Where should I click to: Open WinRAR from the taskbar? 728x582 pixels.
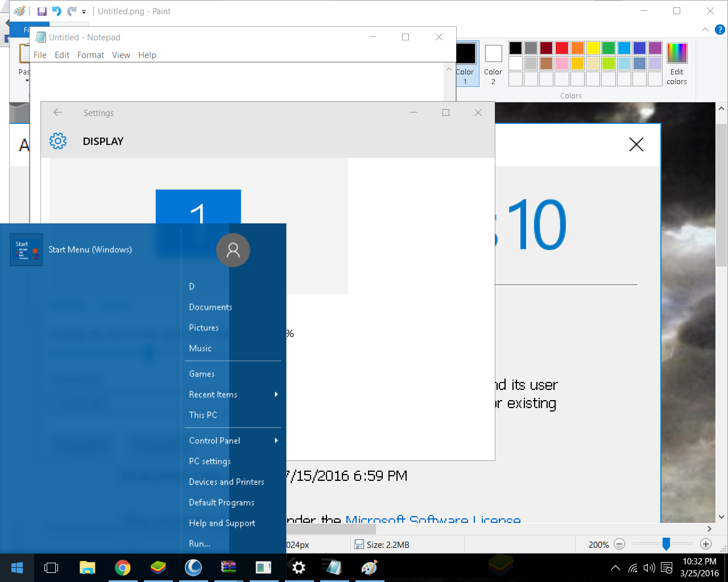coord(229,568)
